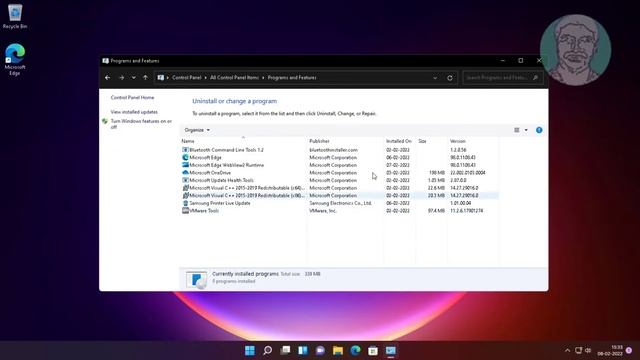The width and height of the screenshot is (640, 360).
Task: Go forward with the navigation arrow
Action: click(x=121, y=78)
